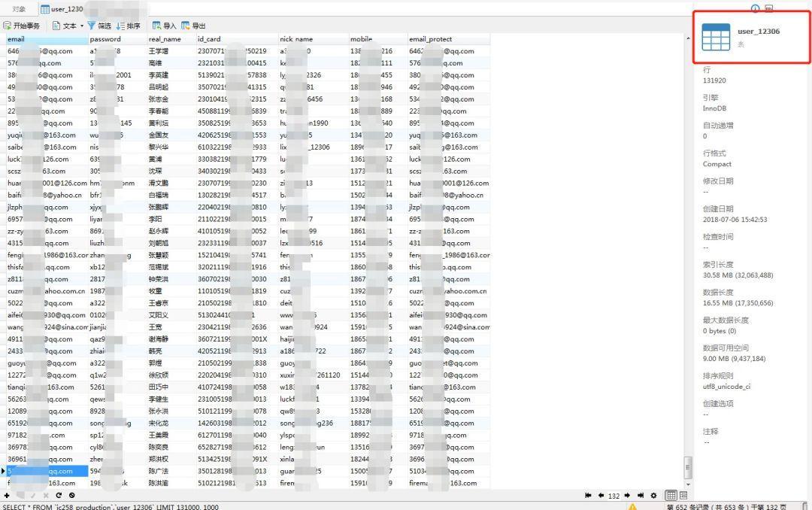Screen dimensions: 812x510
Task: Click the page number field showing 132
Action: point(614,496)
